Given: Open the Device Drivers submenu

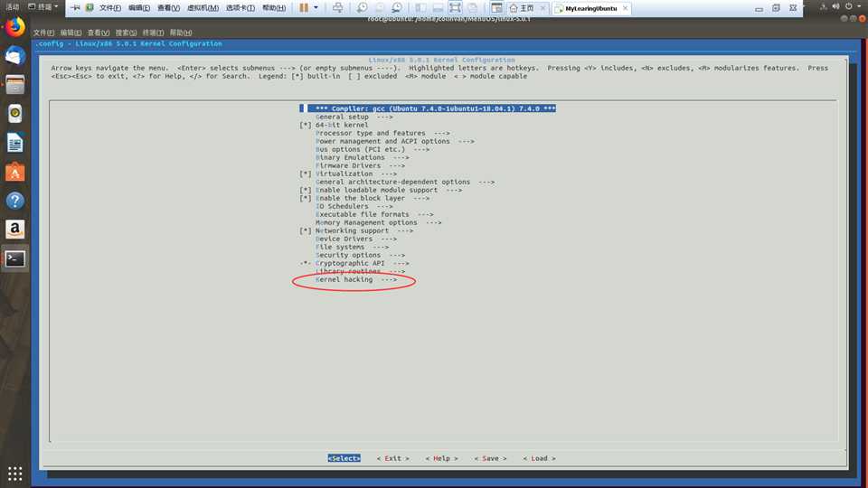Looking at the screenshot, I should click(x=356, y=239).
